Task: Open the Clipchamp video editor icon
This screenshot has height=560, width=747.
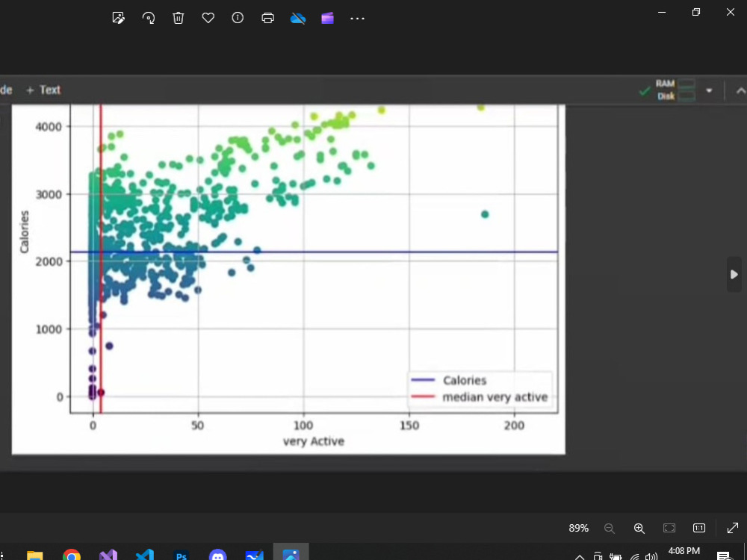Action: [327, 18]
